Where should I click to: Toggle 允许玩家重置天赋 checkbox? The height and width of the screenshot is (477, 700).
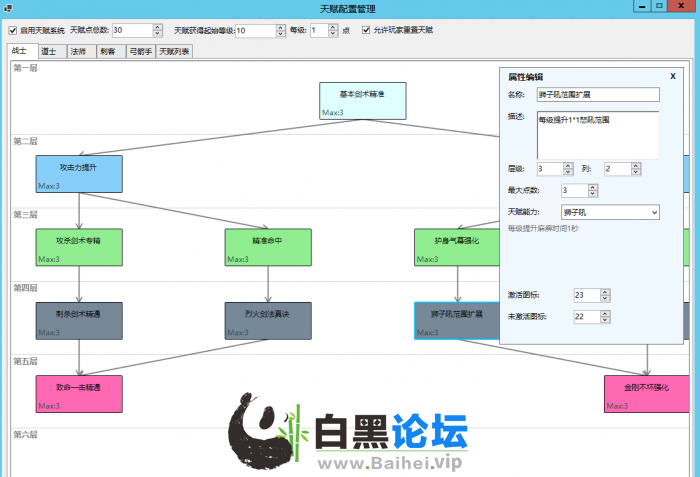(x=366, y=31)
